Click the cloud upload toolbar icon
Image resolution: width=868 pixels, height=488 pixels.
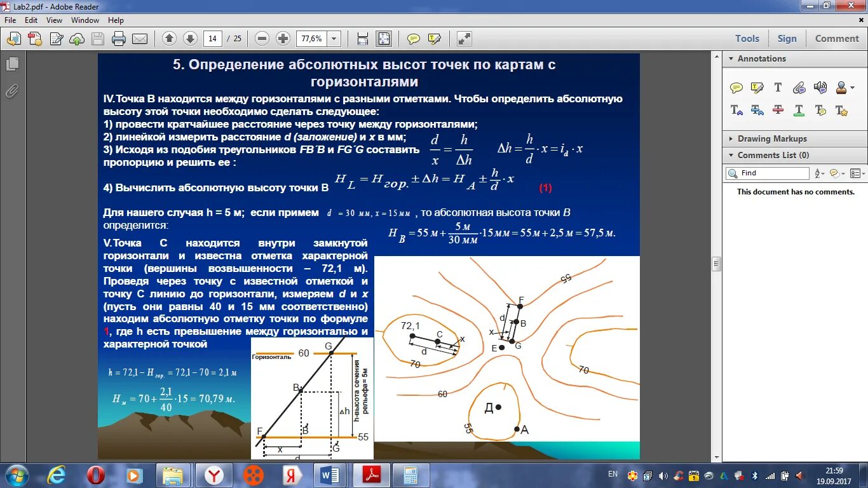(76, 39)
